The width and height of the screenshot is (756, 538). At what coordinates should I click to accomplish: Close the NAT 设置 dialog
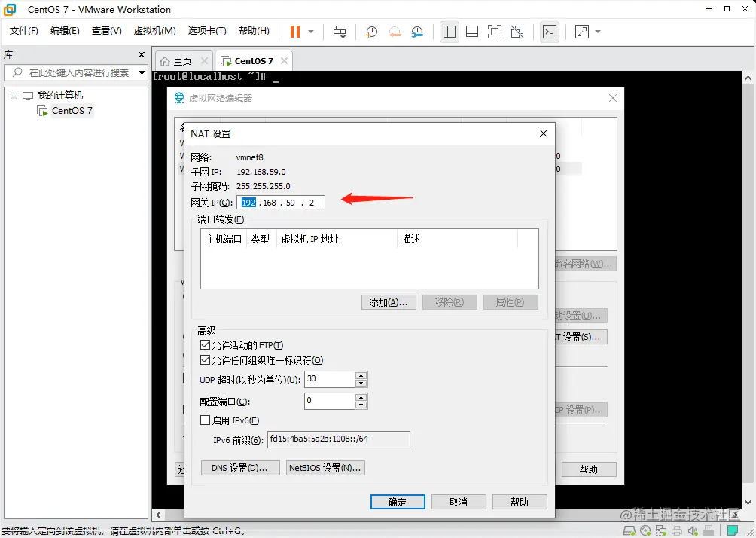pos(544,133)
